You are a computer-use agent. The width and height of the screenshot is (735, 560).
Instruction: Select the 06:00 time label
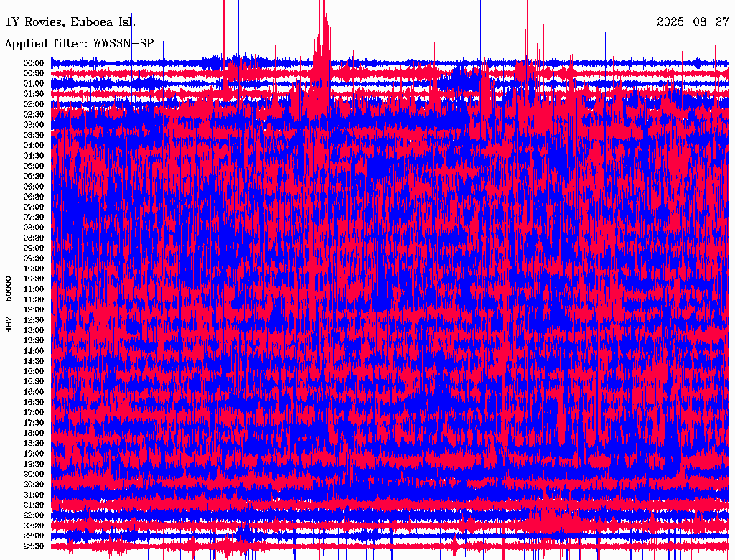point(34,186)
